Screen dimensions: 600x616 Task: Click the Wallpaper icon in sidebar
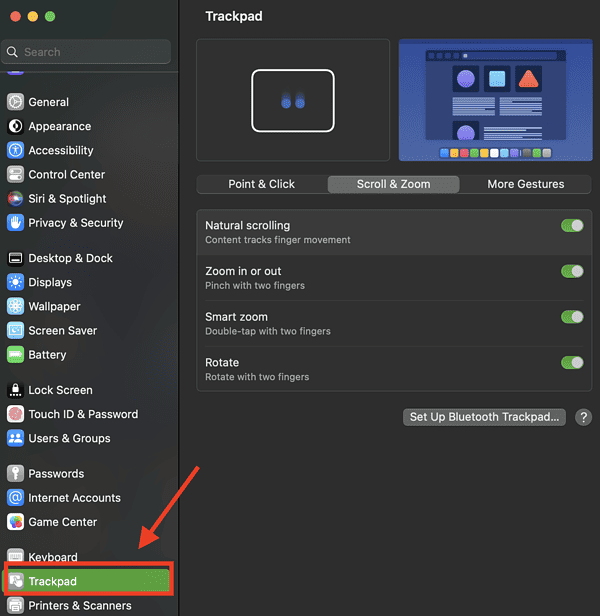[x=15, y=306]
